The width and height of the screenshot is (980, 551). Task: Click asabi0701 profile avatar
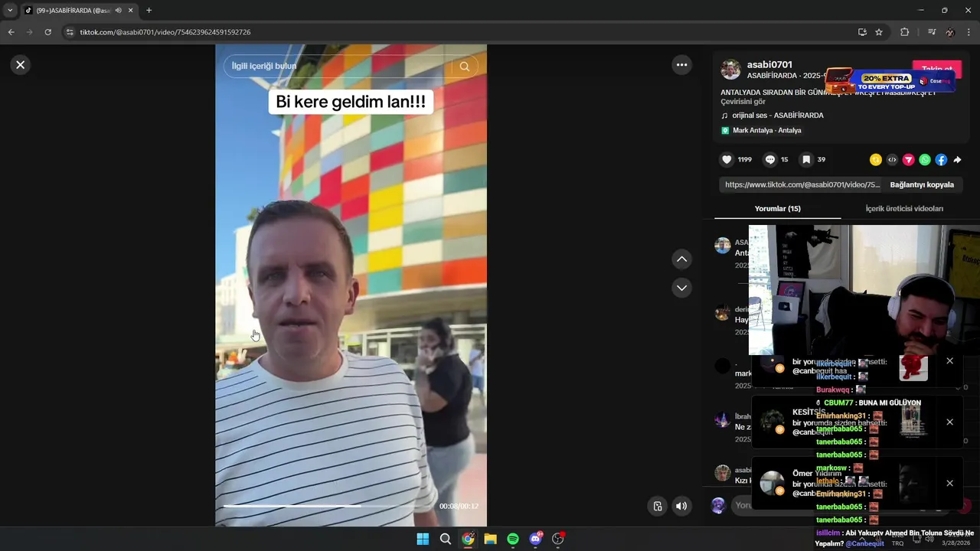[730, 70]
